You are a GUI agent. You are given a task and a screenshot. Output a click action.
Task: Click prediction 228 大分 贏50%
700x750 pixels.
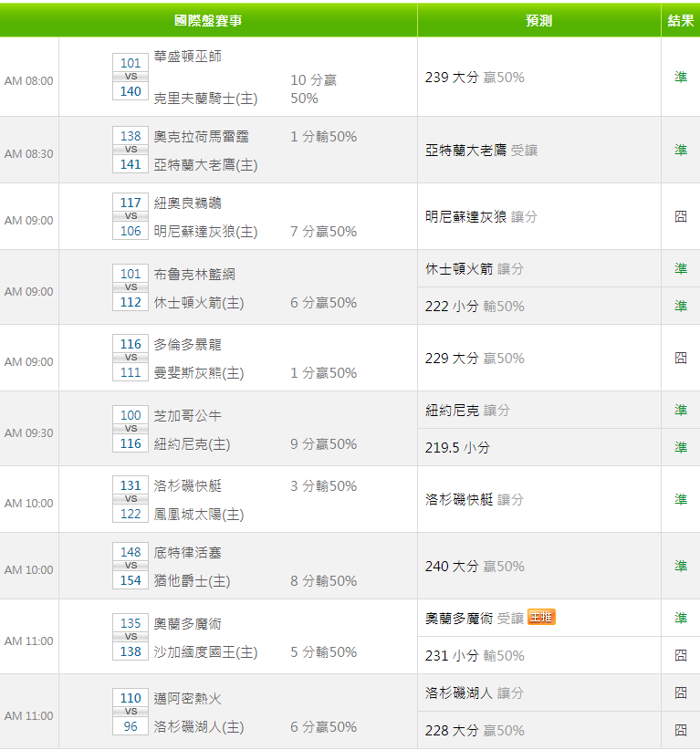(x=475, y=731)
